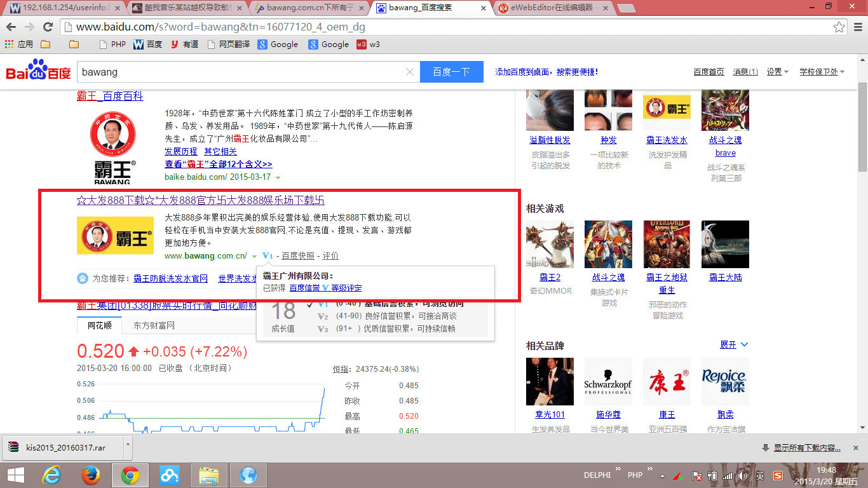Click 百度信誉 link in popup
The width and height of the screenshot is (868, 488).
(304, 288)
